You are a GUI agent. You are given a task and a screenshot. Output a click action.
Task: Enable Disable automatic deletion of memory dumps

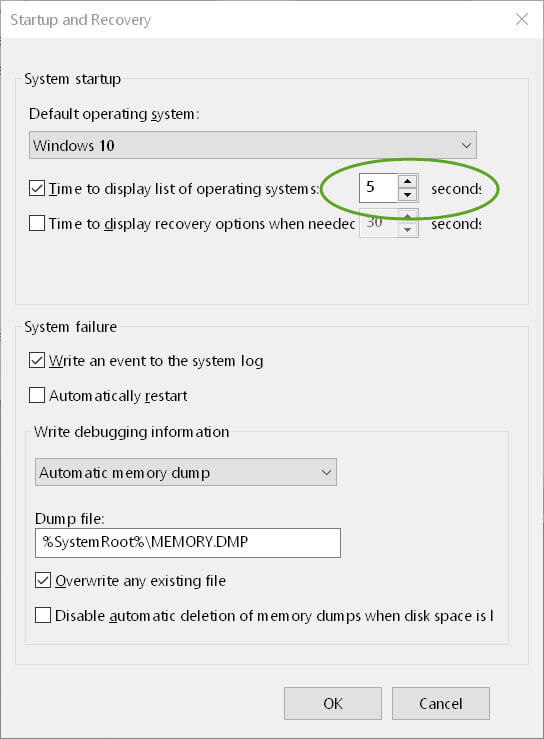tap(43, 615)
